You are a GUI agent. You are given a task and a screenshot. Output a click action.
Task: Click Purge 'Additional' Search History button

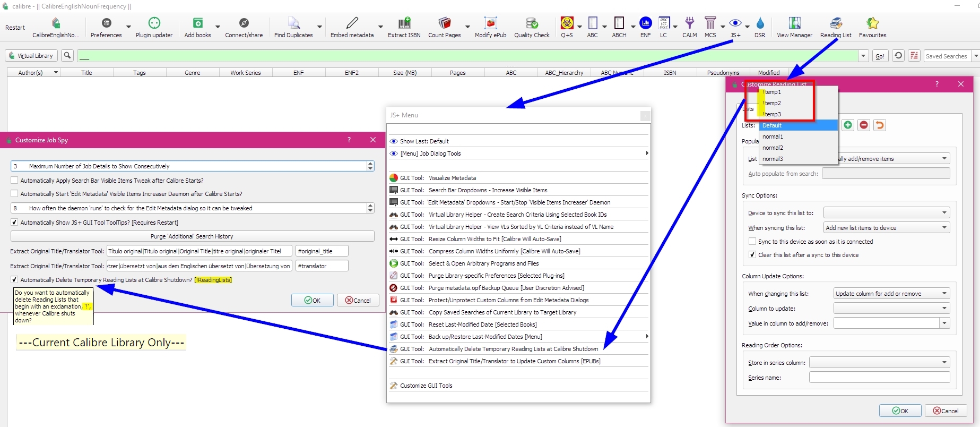[192, 236]
